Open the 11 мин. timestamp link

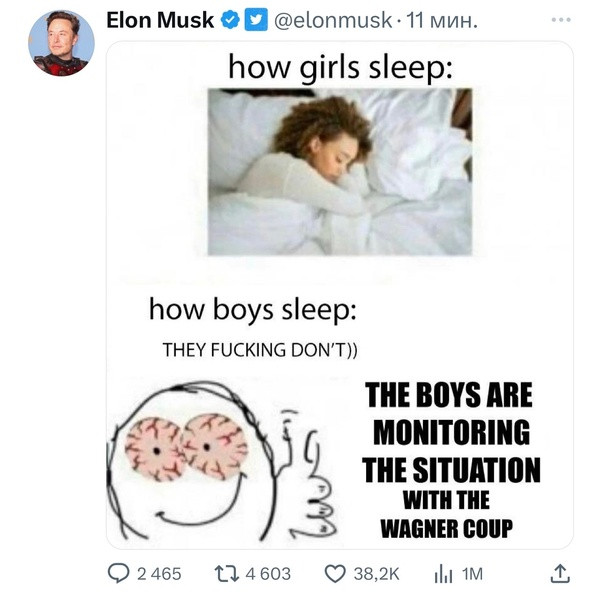(442, 20)
